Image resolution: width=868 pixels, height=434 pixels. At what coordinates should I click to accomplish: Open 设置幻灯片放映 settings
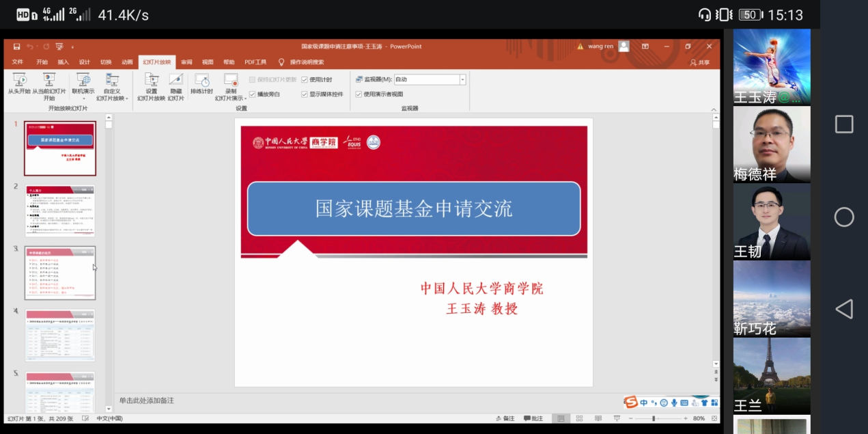[x=151, y=80]
